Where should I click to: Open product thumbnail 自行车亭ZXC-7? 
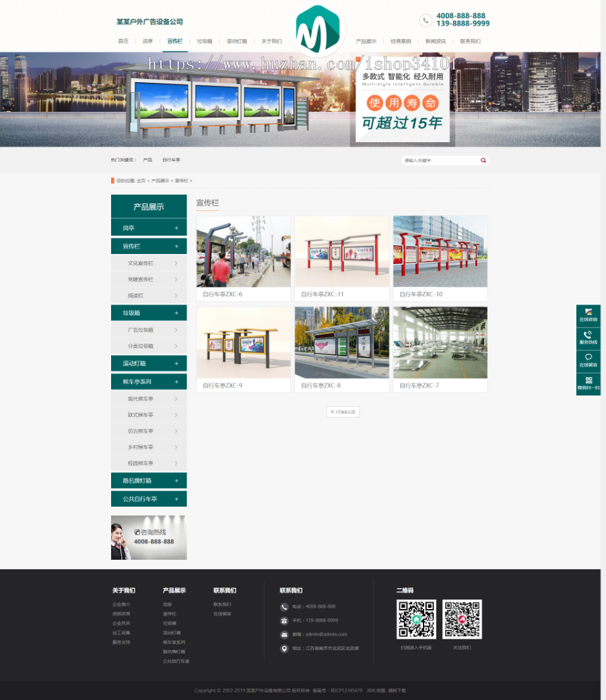tap(440, 342)
